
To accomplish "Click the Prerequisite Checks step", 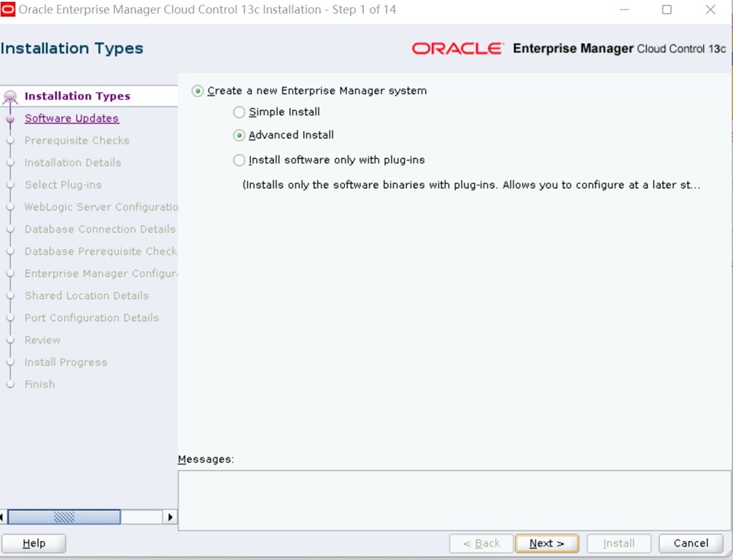I will coord(77,140).
